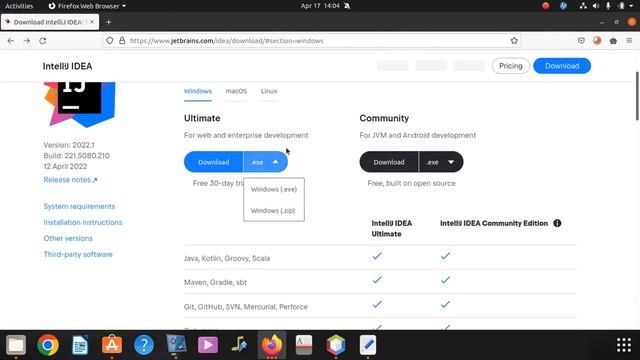The height and width of the screenshot is (360, 640).
Task: Click the red recording indicator in top bar
Action: pos(546,6)
